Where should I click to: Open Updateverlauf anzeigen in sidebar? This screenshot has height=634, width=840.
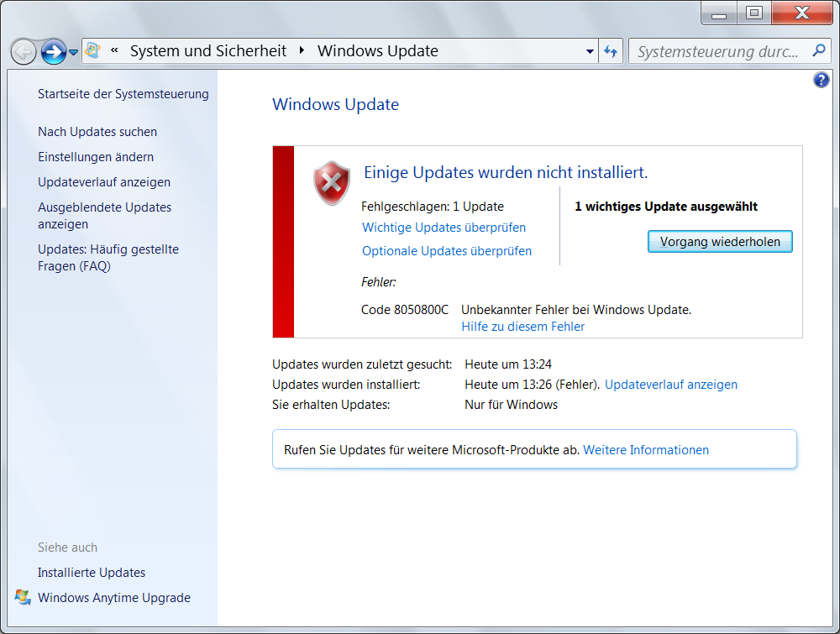point(104,182)
